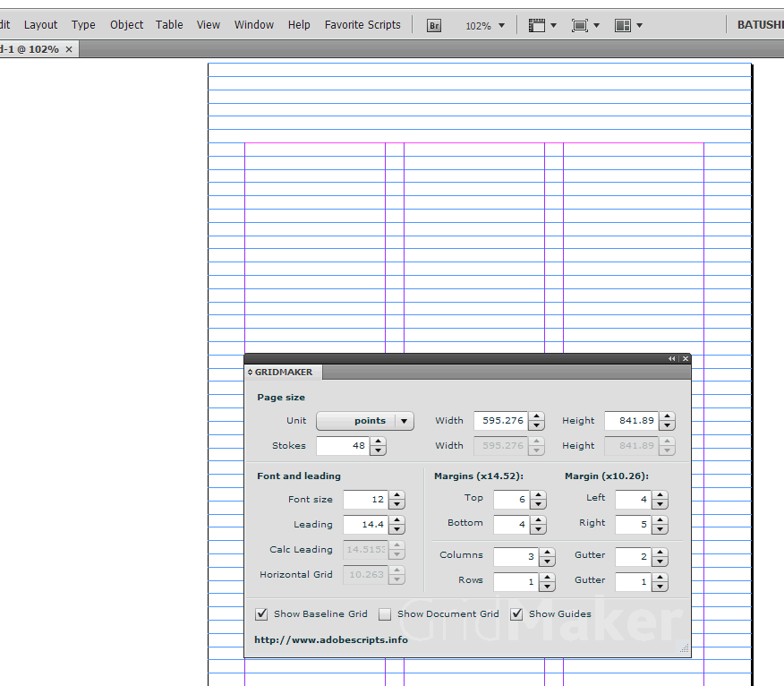Open the Layout menu
This screenshot has width=784, height=686.
[x=40, y=24]
